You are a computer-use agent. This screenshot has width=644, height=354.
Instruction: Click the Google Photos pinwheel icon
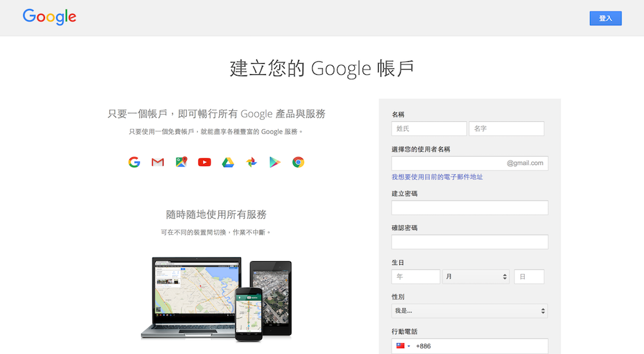tap(251, 162)
